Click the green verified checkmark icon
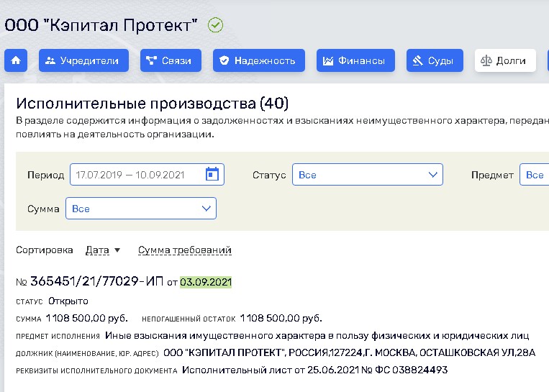 pos(215,25)
